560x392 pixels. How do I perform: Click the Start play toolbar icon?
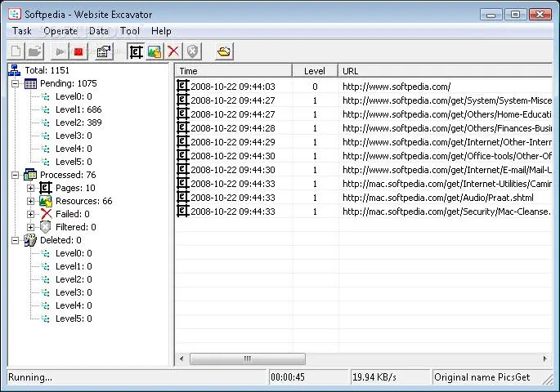pyautogui.click(x=60, y=51)
